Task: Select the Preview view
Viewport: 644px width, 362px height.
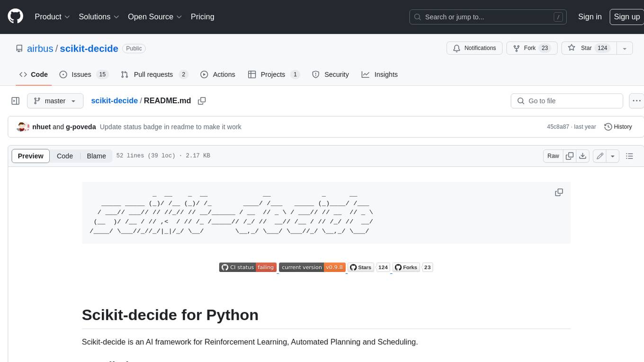Action: click(30, 156)
